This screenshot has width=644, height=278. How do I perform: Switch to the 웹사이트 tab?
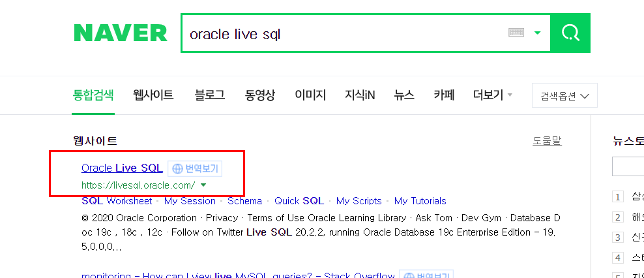point(153,95)
